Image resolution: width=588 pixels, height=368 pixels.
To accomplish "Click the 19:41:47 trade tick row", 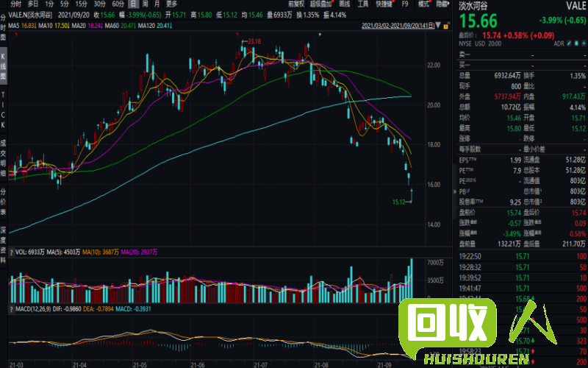I will (523, 289).
